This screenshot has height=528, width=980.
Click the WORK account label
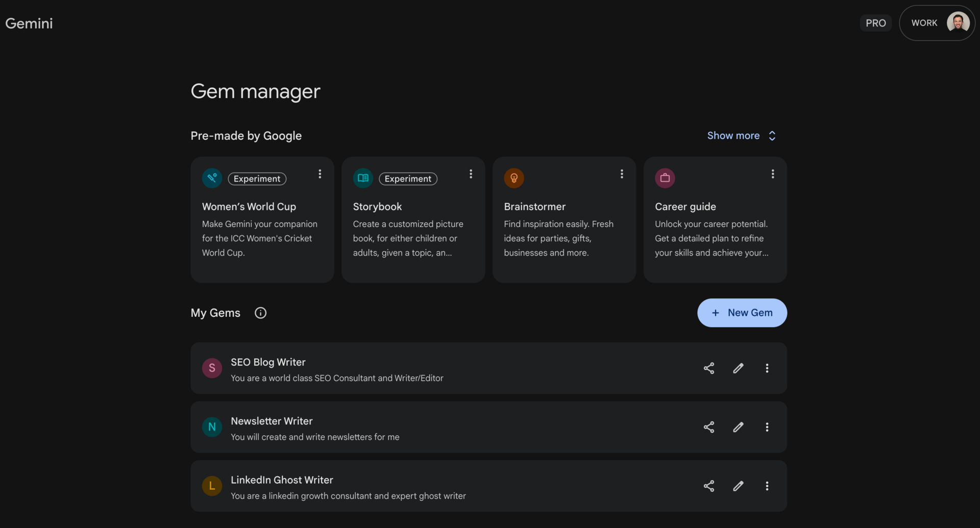[x=924, y=23]
